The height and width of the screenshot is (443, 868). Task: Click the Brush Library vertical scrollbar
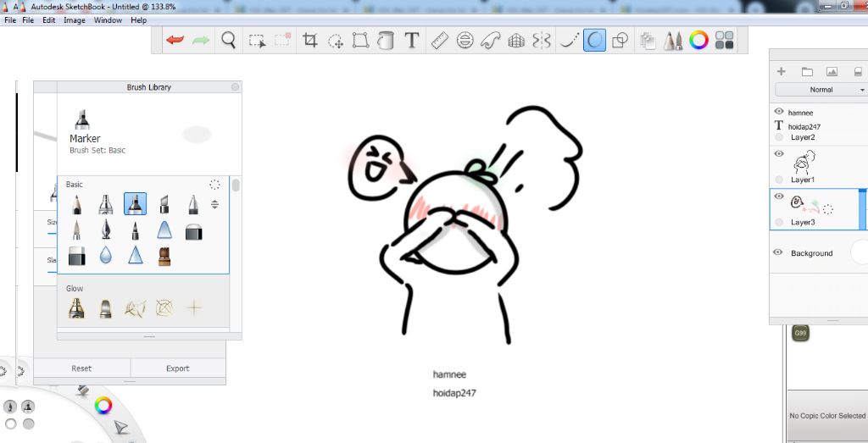(x=236, y=185)
